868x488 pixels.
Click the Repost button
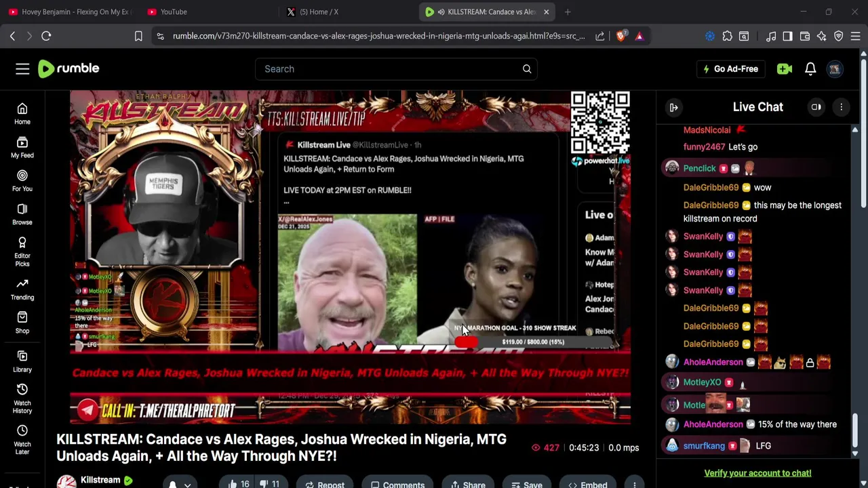[325, 485]
